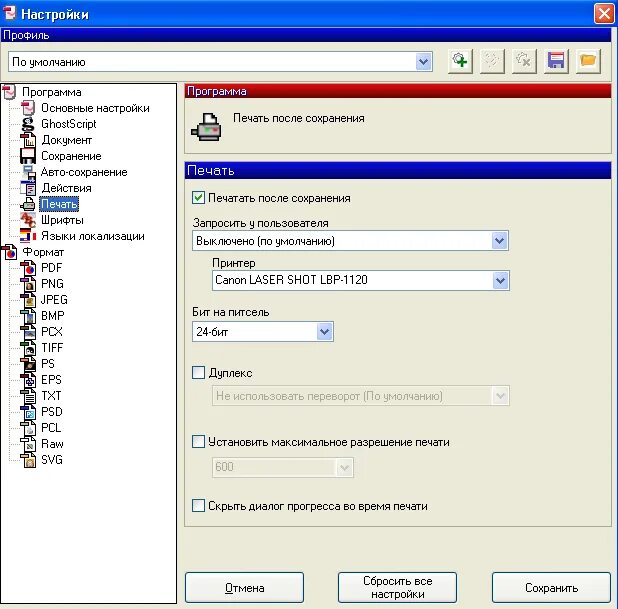Select the Формат root label

[x=43, y=252]
